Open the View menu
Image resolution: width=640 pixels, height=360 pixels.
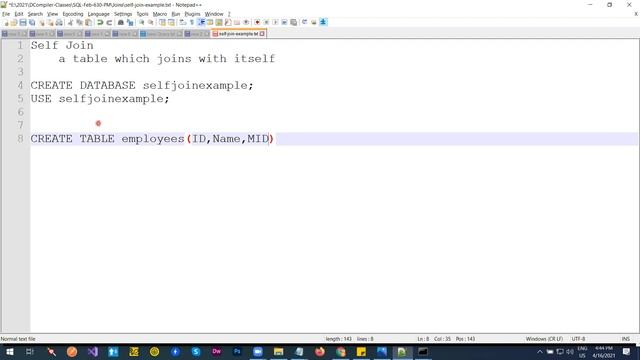tap(52, 14)
